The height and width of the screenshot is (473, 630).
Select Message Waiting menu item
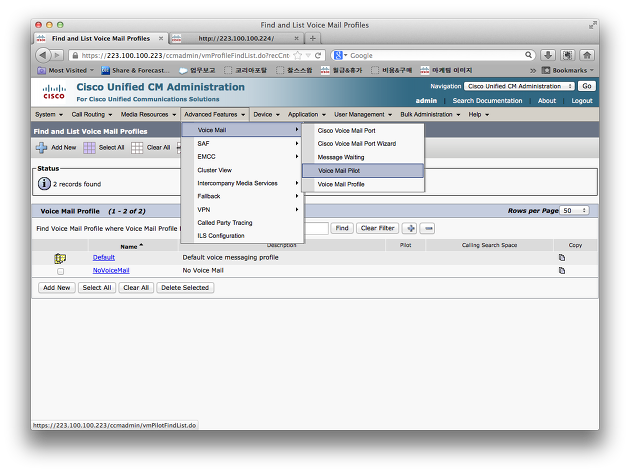(x=363, y=157)
